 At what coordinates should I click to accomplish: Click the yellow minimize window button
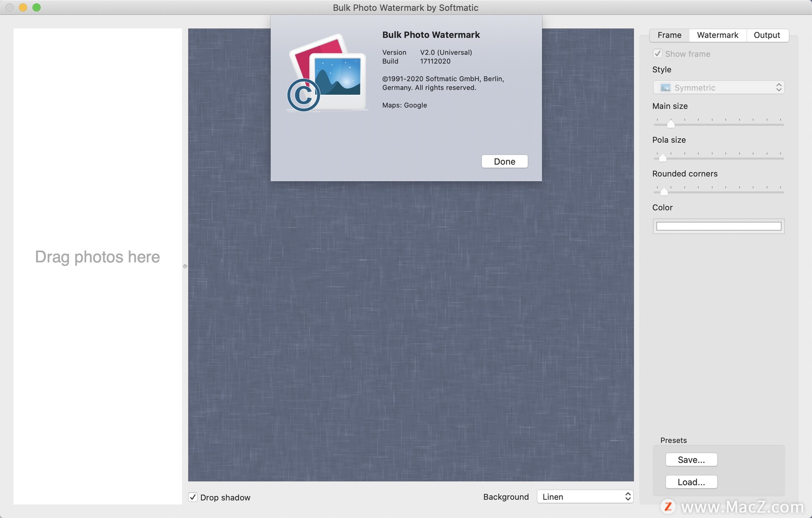[23, 8]
